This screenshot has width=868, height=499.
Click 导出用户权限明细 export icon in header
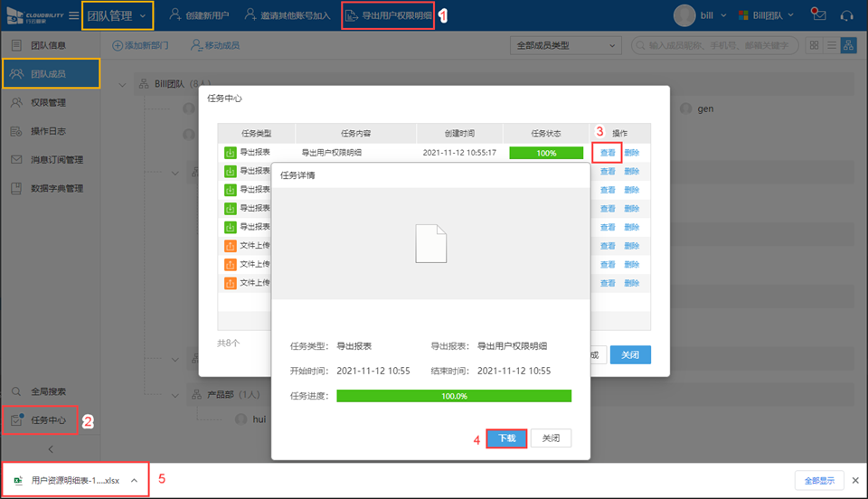coord(352,15)
